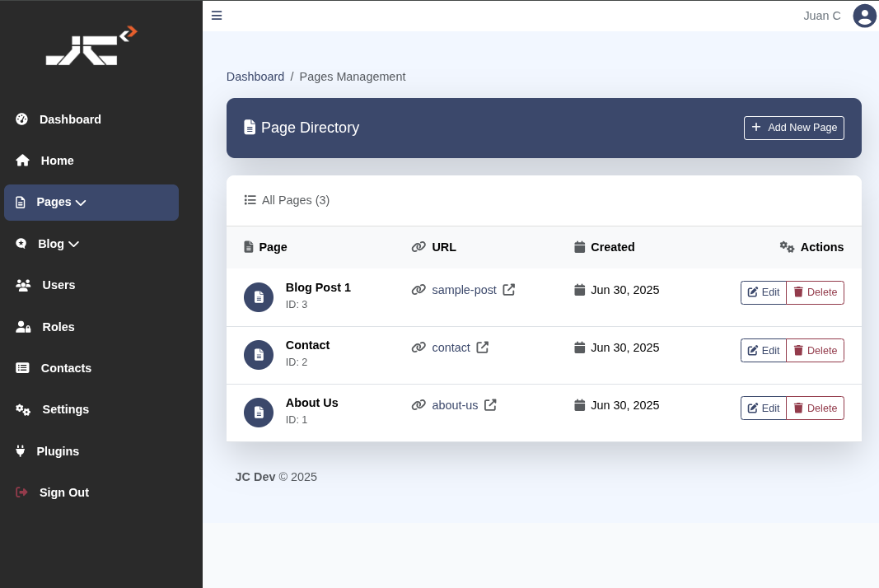Delete the Blog Post 1 page
The height and width of the screenshot is (588, 879).
point(815,292)
